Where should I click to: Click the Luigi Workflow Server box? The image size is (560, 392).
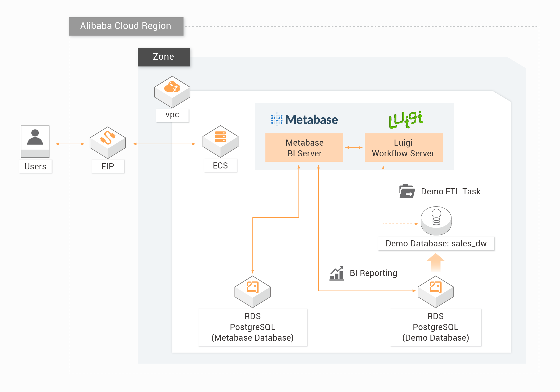(x=404, y=147)
